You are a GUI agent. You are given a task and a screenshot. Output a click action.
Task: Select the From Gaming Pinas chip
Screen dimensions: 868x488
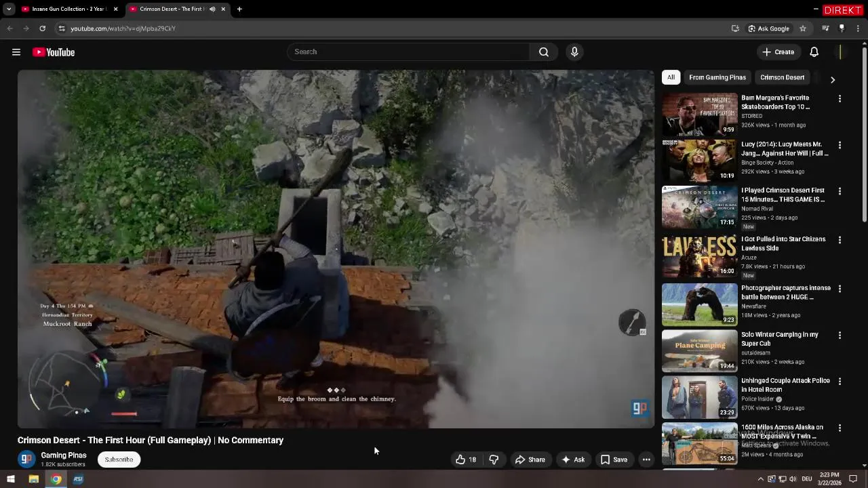[717, 77]
